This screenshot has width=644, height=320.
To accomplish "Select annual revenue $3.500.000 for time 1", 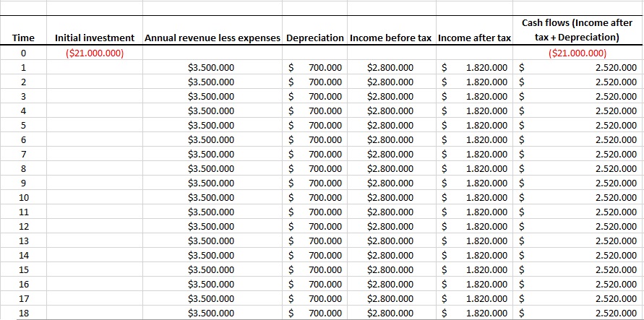I will click(x=211, y=68).
